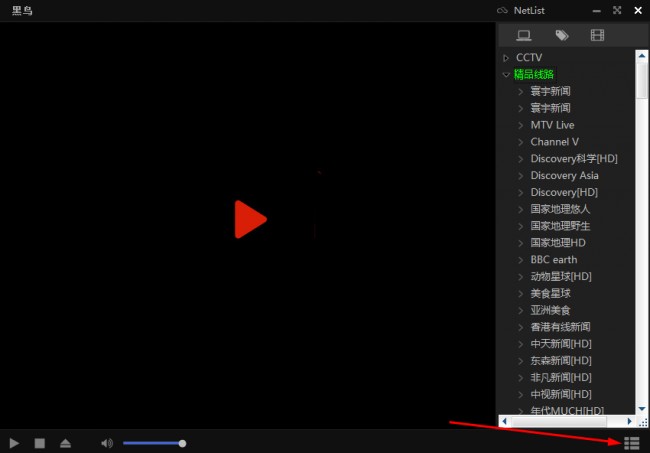Select the CCTV category
Viewport: 650px width, 453px height.
point(529,57)
